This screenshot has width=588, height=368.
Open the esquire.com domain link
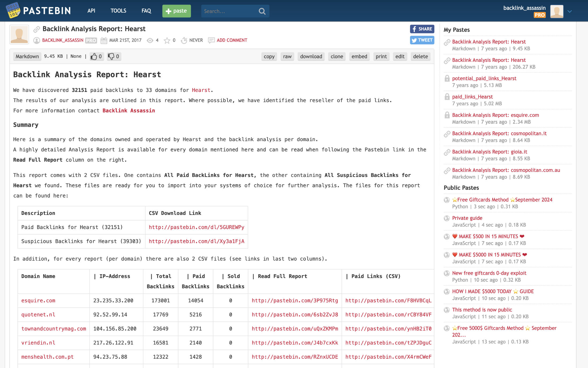(38, 300)
